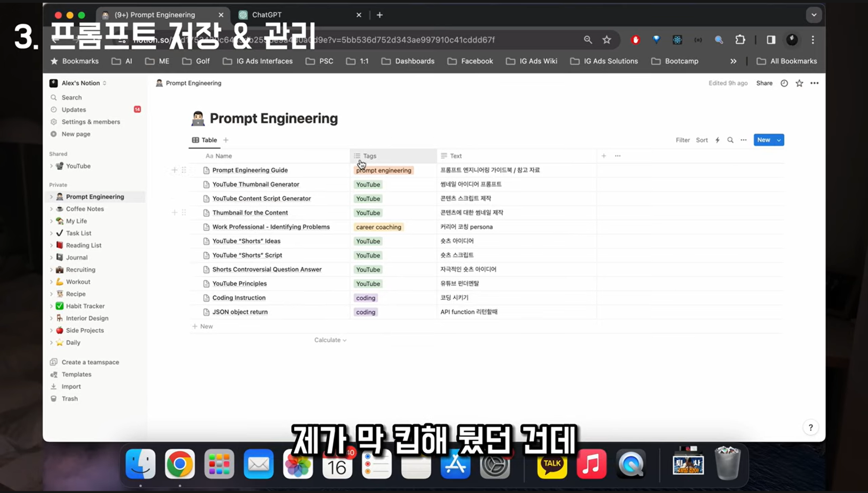Add a new row below table
Image resolution: width=868 pixels, height=493 pixels.
point(203,326)
